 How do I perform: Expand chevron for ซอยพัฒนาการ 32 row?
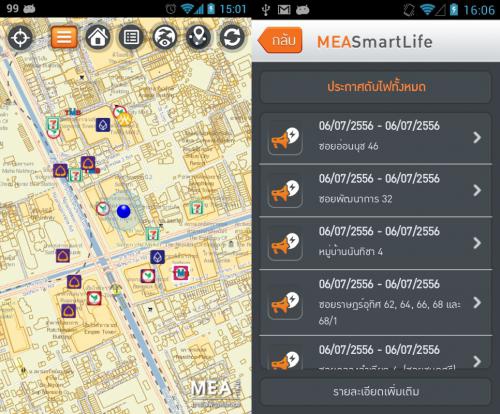(x=477, y=190)
